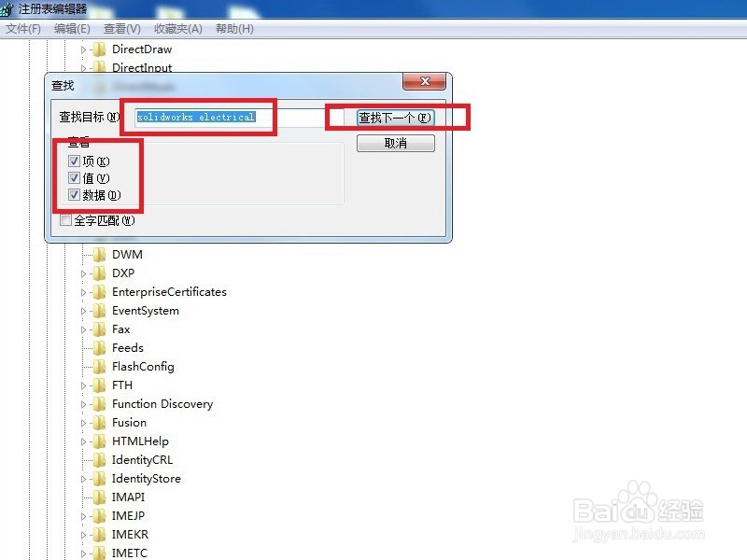747x560 pixels.
Task: Click the IMEKR folder icon
Action: pos(99,535)
